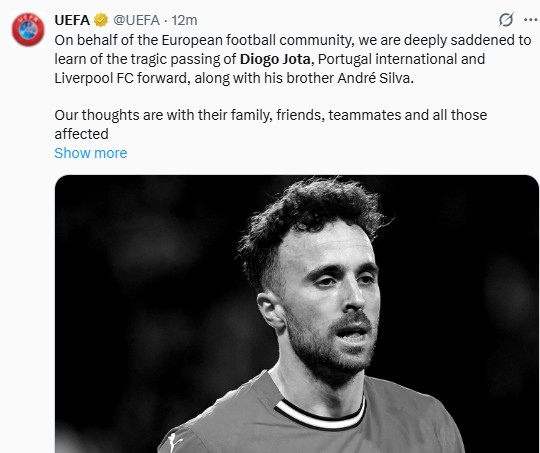The image size is (540, 453).
Task: Click the word 'affected' above Show more
Action: pos(82,134)
